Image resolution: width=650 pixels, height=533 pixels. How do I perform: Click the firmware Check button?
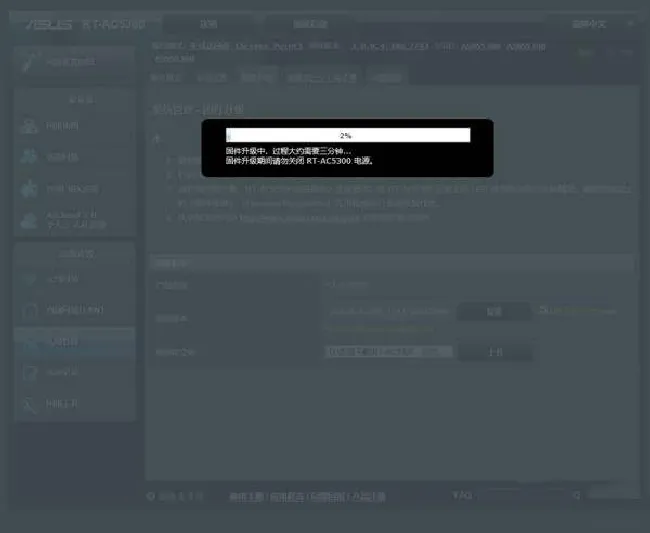pos(494,311)
